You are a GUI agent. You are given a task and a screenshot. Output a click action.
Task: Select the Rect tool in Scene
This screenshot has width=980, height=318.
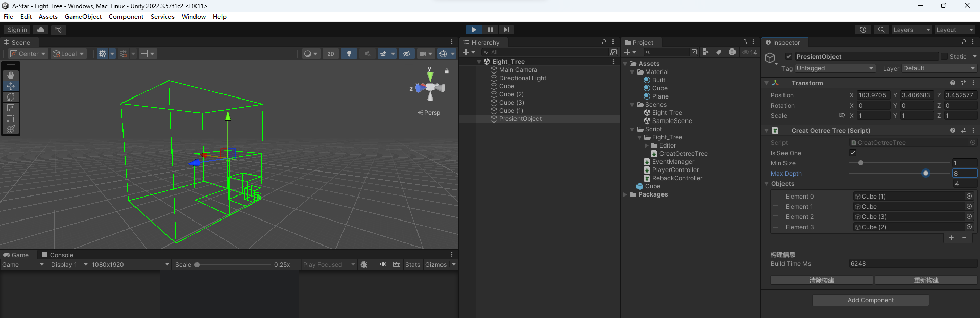point(11,118)
